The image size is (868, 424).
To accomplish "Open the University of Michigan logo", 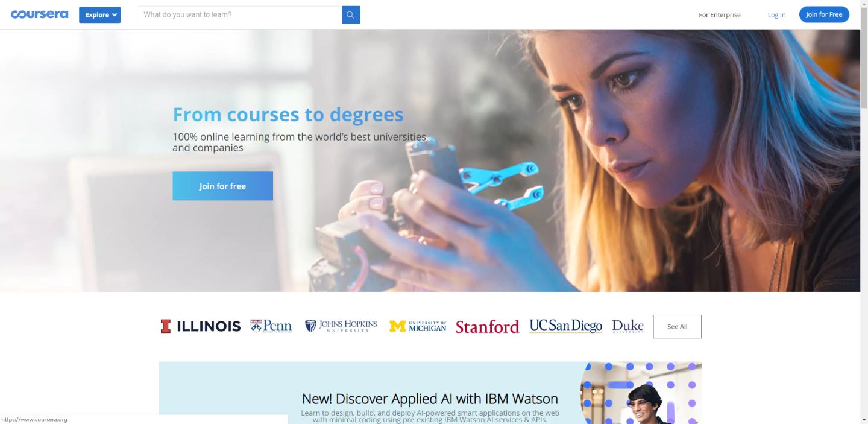I will tap(418, 326).
